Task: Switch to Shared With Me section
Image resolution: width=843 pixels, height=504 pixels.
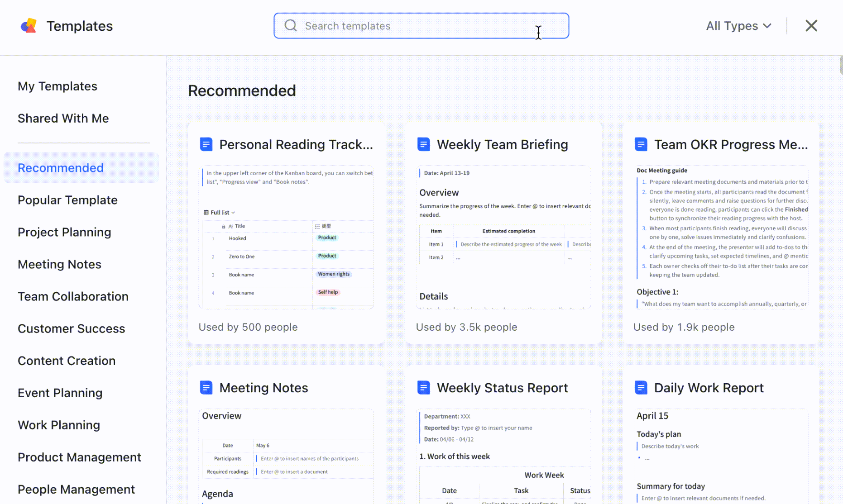Action: point(63,118)
